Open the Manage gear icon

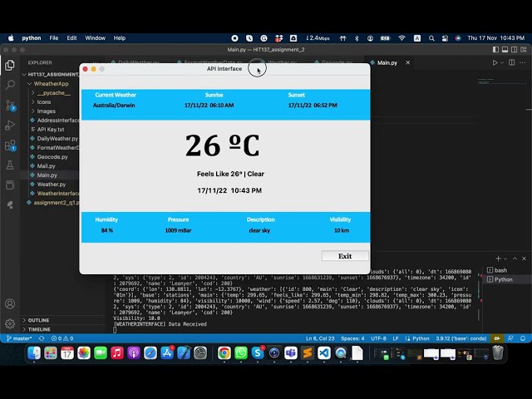coord(10,323)
